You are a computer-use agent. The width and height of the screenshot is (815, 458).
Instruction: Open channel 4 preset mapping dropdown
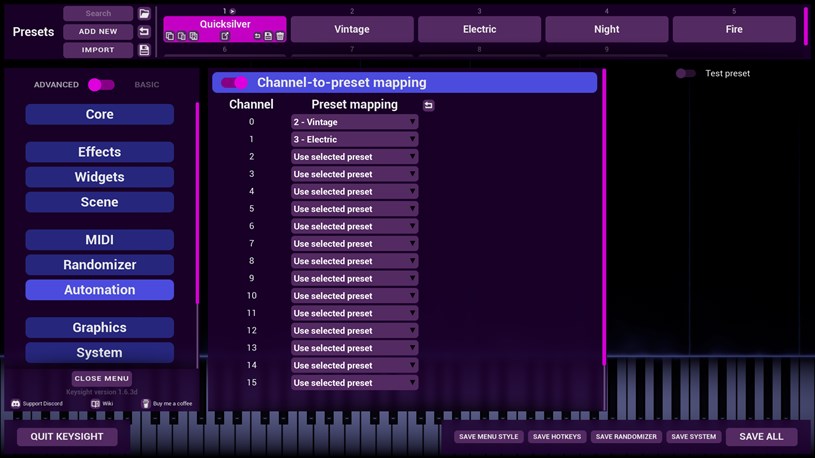354,192
